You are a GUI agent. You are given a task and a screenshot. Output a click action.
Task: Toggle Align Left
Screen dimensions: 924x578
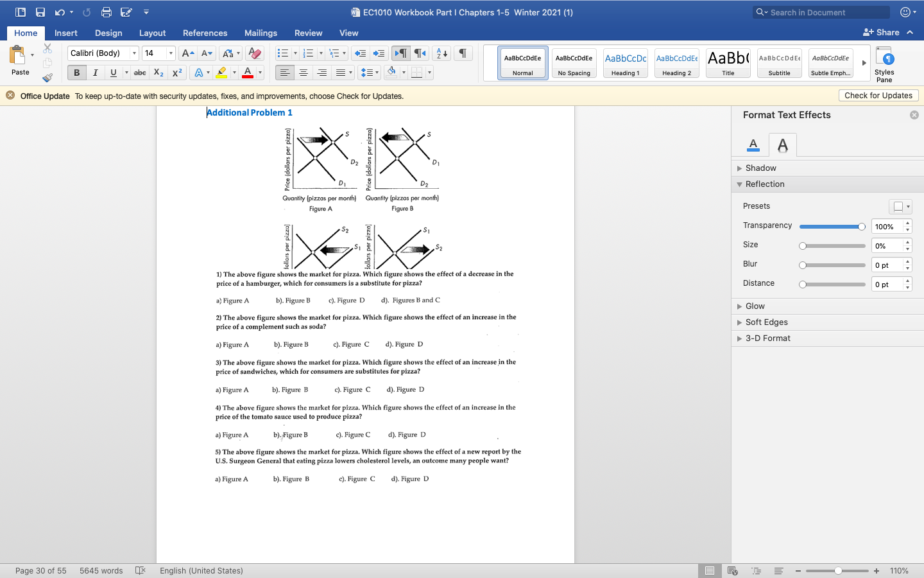[285, 73]
